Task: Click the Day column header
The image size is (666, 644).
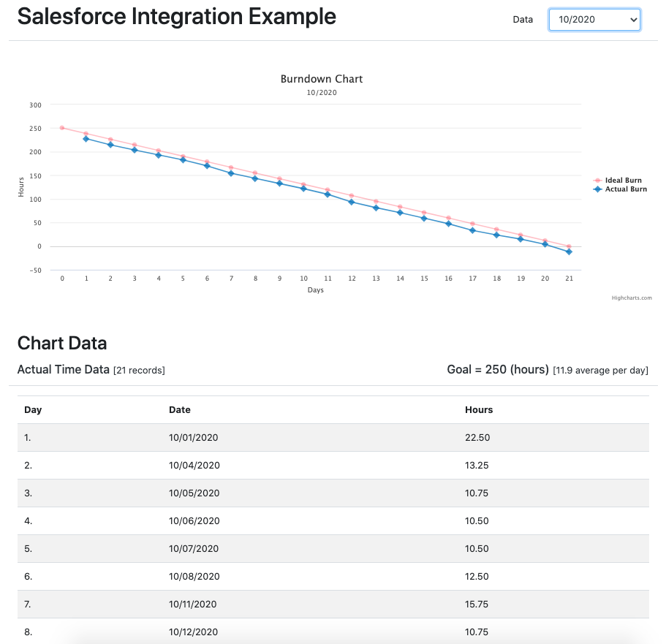Action: click(x=33, y=410)
